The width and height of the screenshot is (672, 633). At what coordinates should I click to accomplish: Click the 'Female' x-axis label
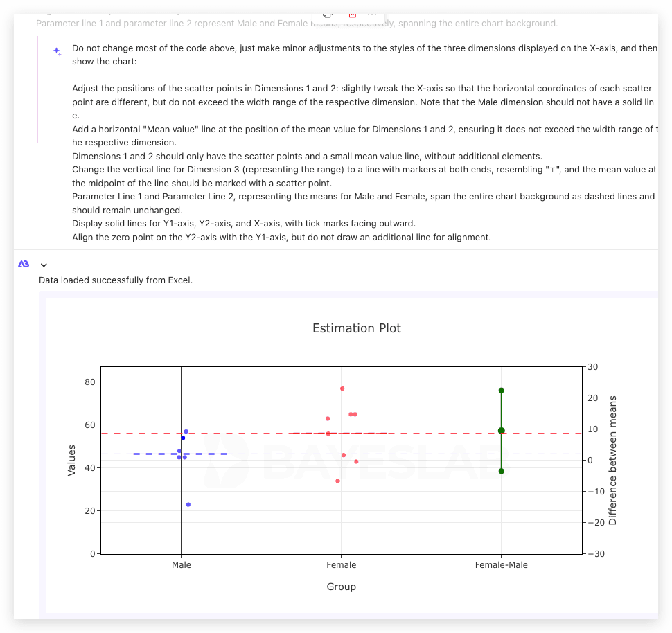[x=341, y=565]
